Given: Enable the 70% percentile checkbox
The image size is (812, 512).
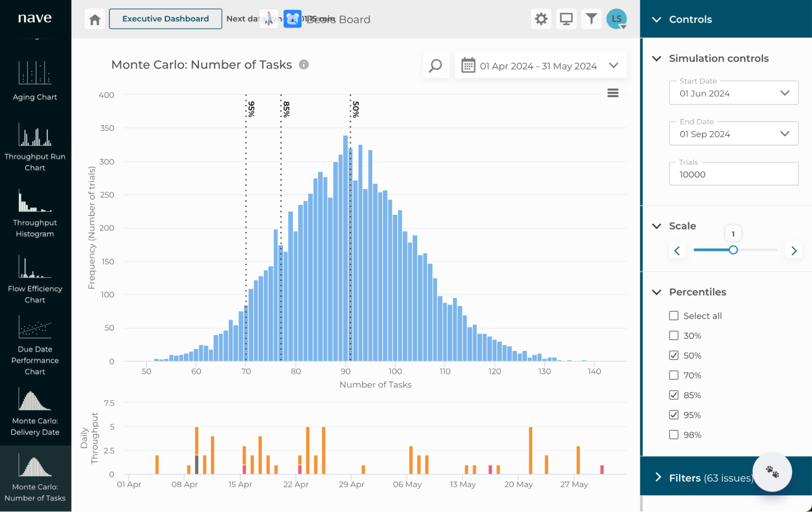Looking at the screenshot, I should tap(673, 375).
